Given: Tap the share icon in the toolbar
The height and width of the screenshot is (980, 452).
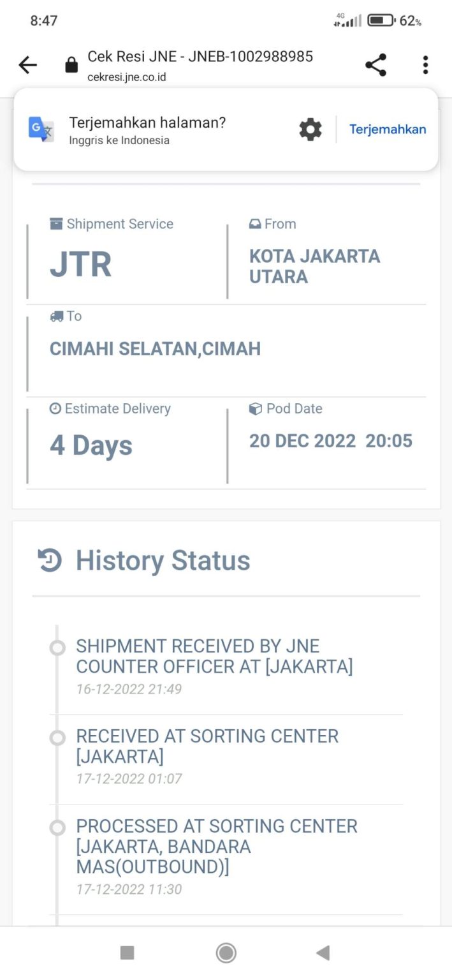Looking at the screenshot, I should [x=375, y=64].
